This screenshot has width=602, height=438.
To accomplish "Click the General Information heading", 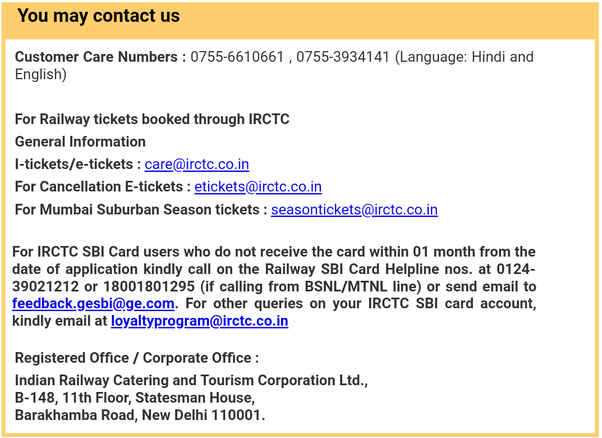I will tap(80, 142).
